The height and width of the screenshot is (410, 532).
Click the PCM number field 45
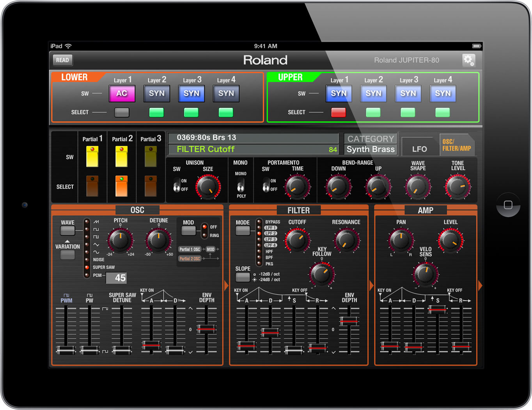pyautogui.click(x=116, y=278)
